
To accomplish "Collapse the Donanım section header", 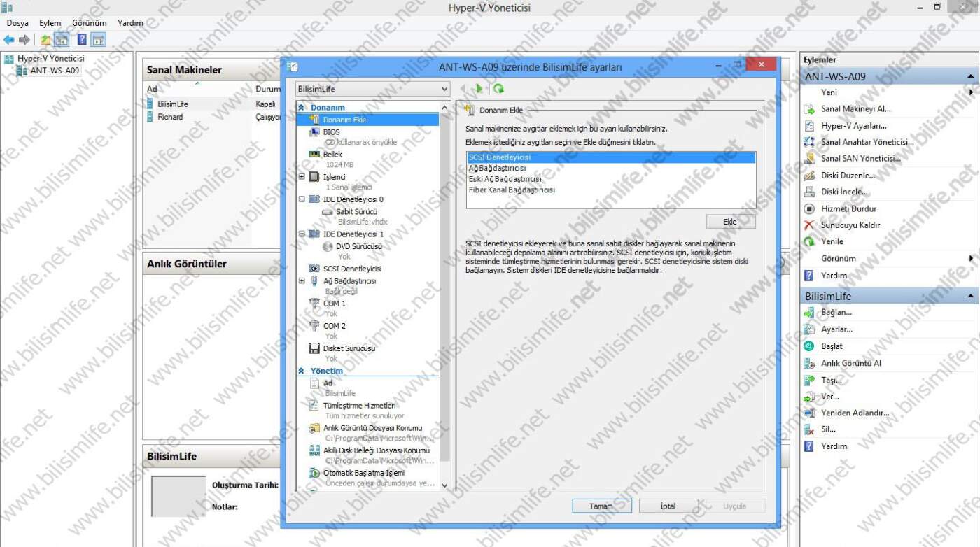I will tap(302, 108).
